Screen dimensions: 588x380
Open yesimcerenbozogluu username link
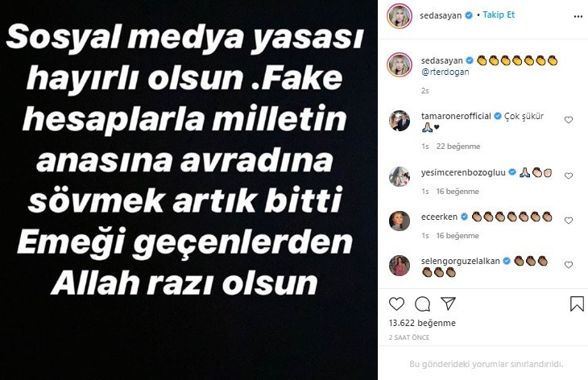463,172
